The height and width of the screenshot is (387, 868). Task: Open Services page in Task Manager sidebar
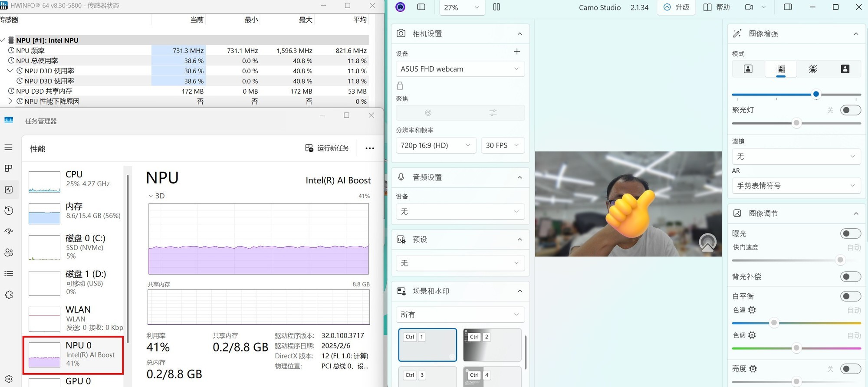pos(9,295)
